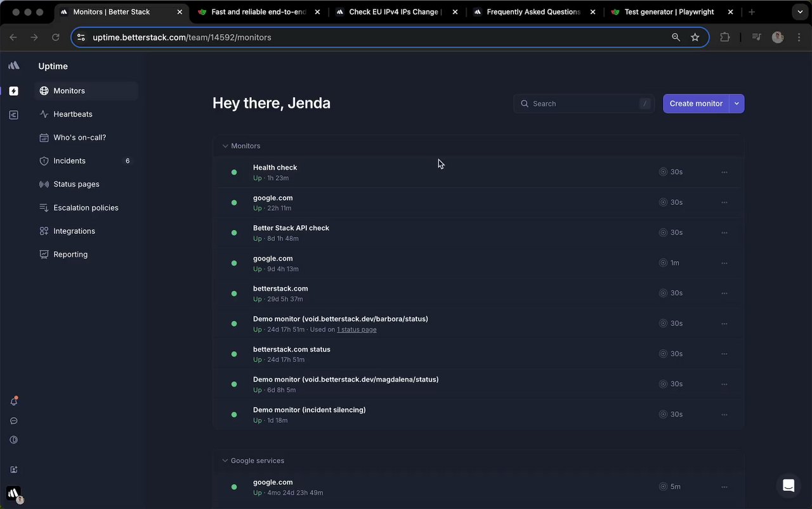Toggle the half-circle theme icon in left rail

(x=14, y=440)
